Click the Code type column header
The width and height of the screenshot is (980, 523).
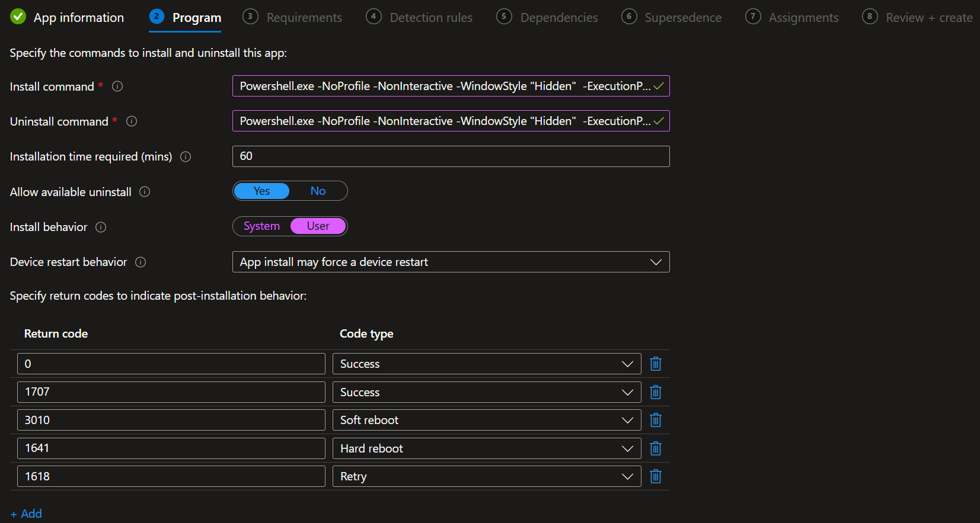(x=366, y=334)
